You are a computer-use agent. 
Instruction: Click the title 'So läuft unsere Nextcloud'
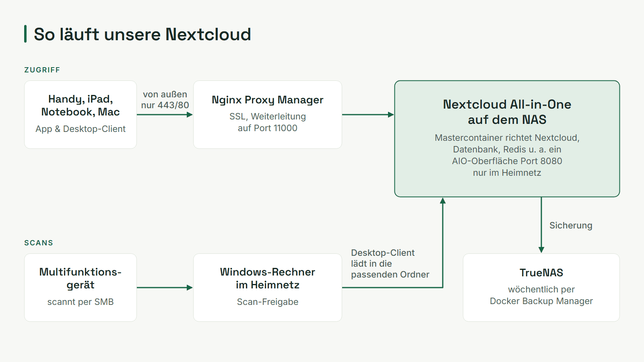point(142,34)
